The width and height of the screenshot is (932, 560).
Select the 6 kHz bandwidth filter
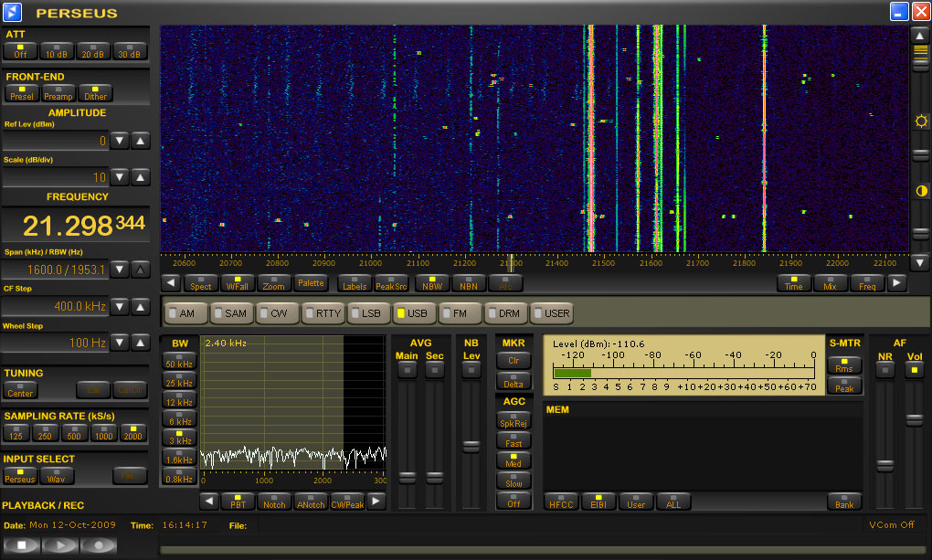tap(179, 418)
